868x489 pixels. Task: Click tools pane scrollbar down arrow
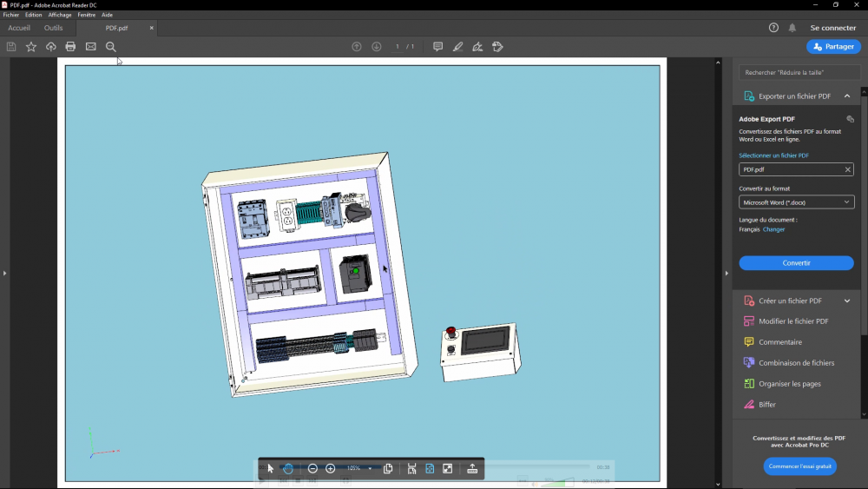(x=865, y=414)
